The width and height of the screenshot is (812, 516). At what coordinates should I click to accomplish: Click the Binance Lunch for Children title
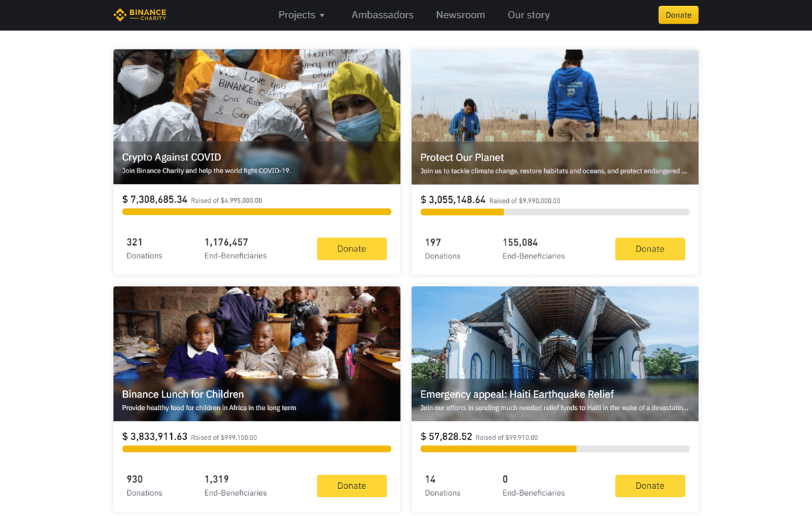tap(183, 394)
